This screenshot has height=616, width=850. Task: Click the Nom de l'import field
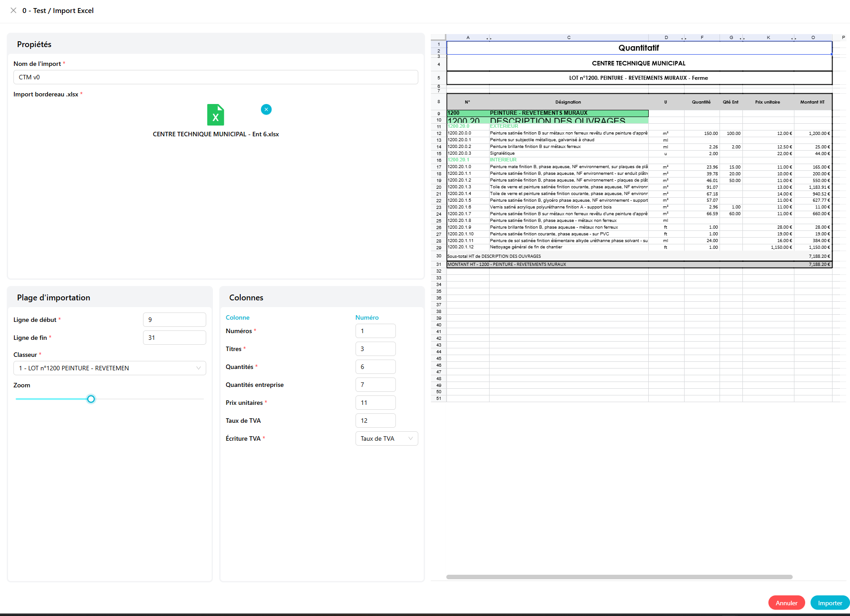[216, 77]
